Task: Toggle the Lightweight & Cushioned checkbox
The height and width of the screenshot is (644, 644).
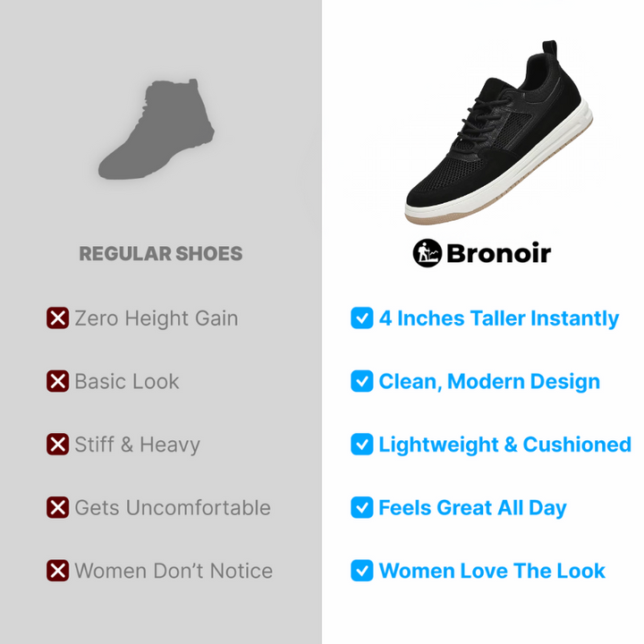Action: [x=362, y=444]
